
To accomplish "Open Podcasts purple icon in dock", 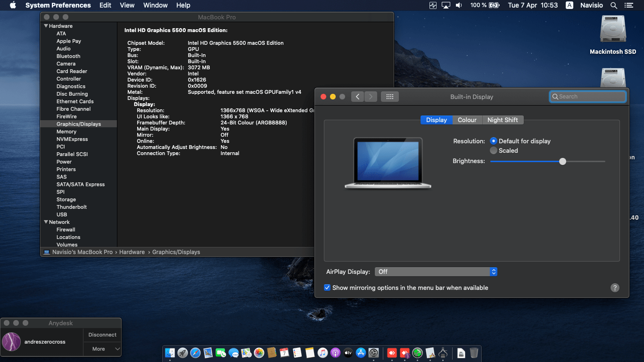I will [335, 353].
